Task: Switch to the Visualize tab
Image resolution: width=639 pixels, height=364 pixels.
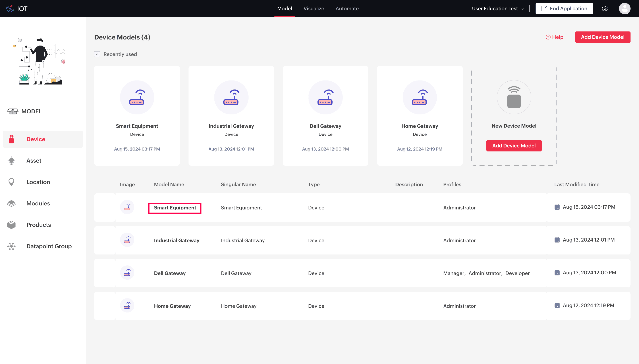Action: tap(313, 9)
